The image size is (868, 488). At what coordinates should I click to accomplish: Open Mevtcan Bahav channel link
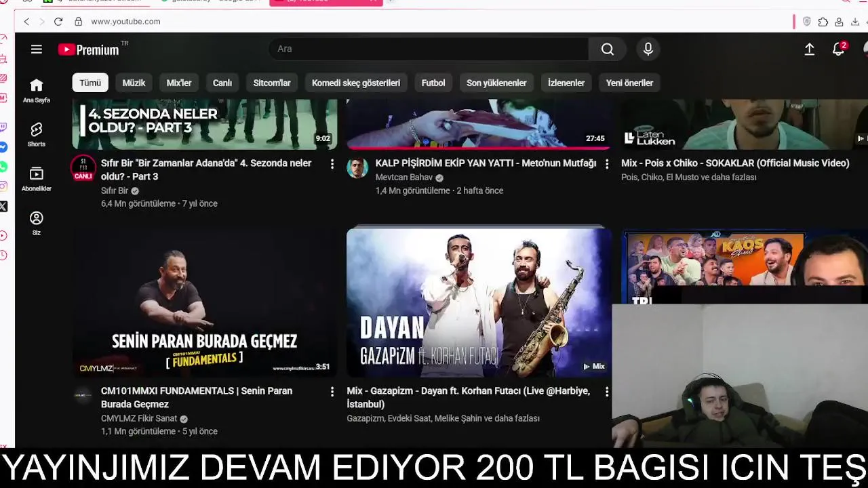click(404, 178)
